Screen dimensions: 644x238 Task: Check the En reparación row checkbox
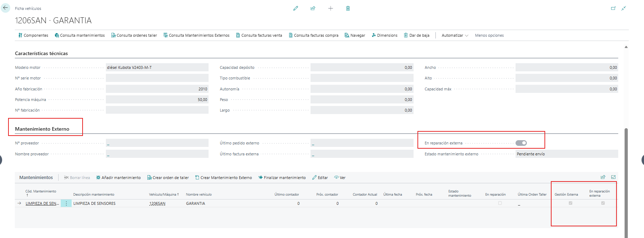pos(500,203)
